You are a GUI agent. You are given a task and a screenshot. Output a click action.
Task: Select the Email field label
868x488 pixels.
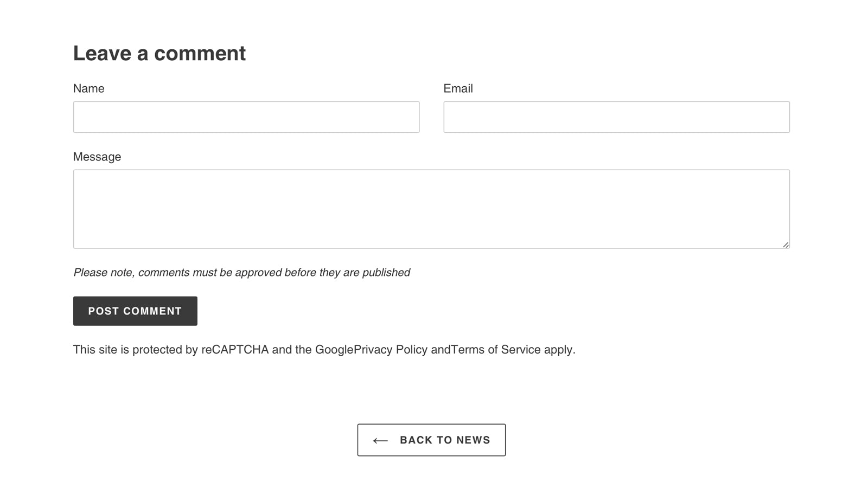click(x=458, y=88)
